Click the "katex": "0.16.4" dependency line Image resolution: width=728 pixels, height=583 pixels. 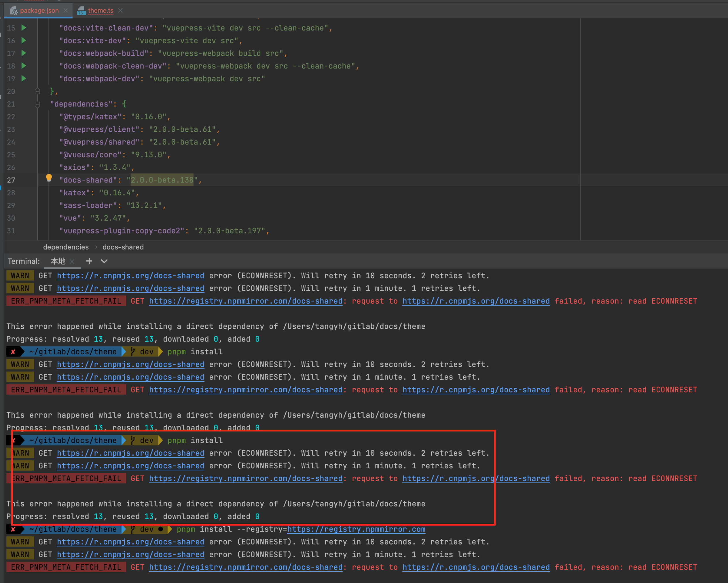(x=99, y=193)
